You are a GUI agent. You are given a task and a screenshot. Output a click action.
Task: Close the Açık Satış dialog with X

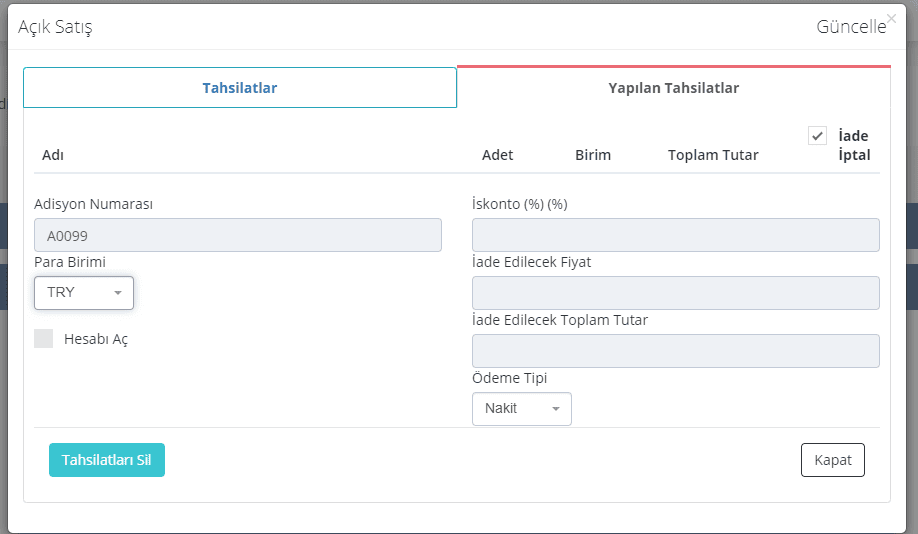pos(891,19)
